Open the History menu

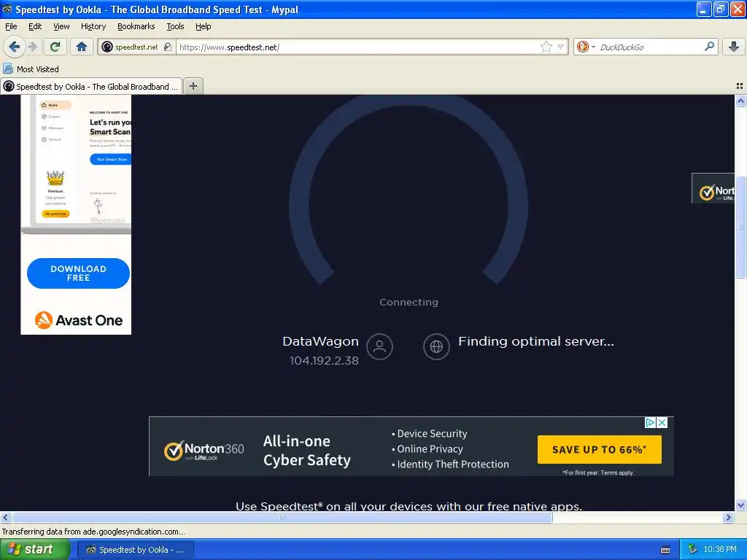click(x=93, y=26)
